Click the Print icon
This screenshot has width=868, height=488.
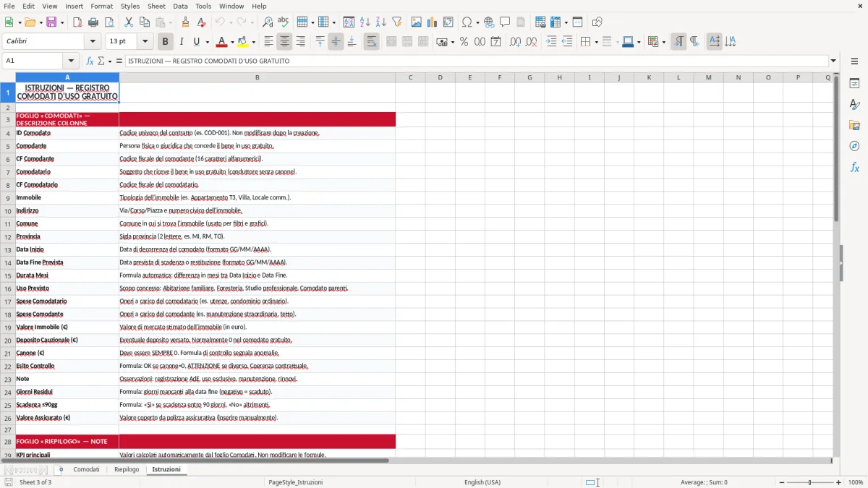(x=93, y=22)
